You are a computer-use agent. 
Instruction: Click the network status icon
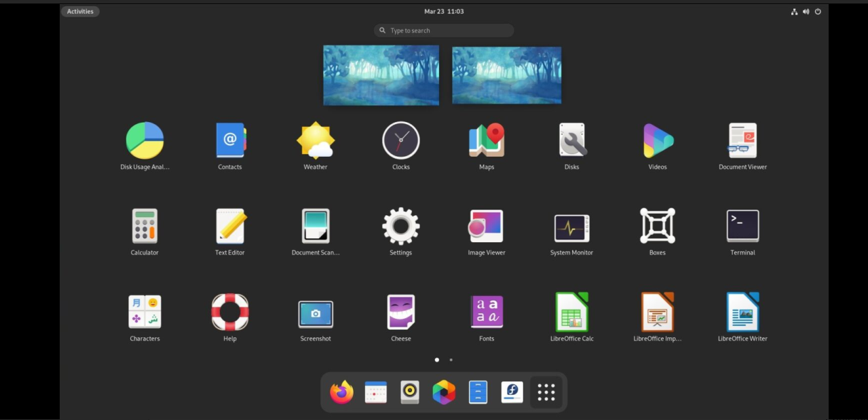(x=794, y=12)
